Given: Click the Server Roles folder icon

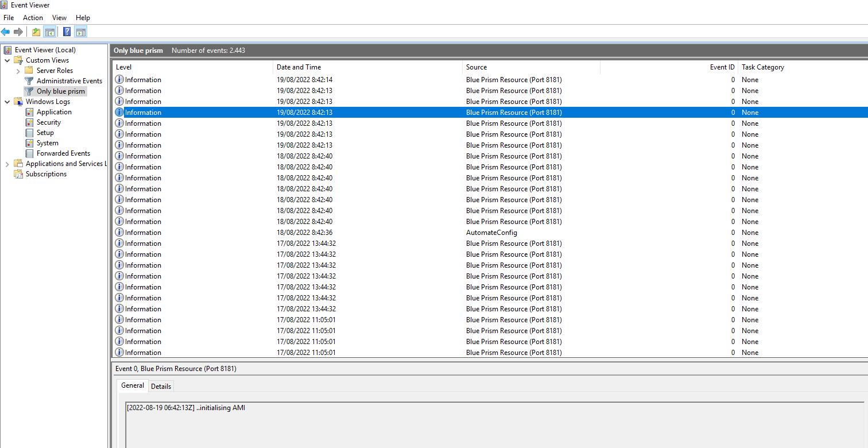Looking at the screenshot, I should pyautogui.click(x=29, y=71).
